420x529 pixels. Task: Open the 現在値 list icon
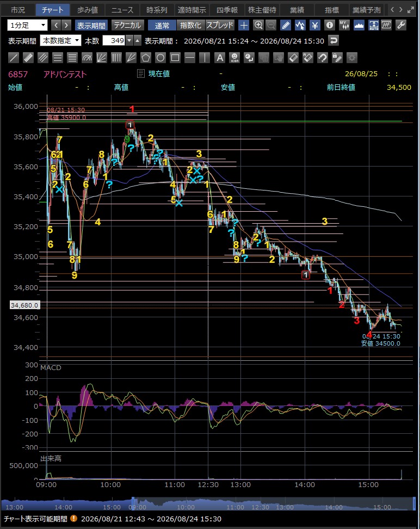[141, 73]
